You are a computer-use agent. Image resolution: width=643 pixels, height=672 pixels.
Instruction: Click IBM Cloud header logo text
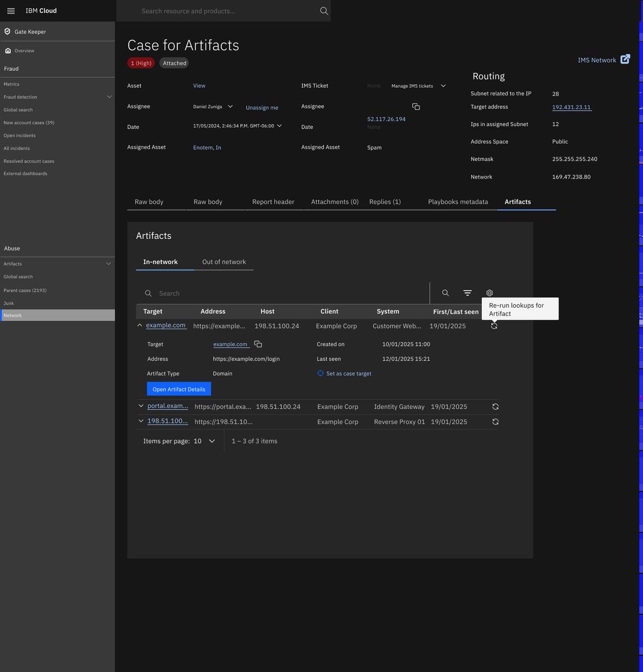(x=41, y=10)
